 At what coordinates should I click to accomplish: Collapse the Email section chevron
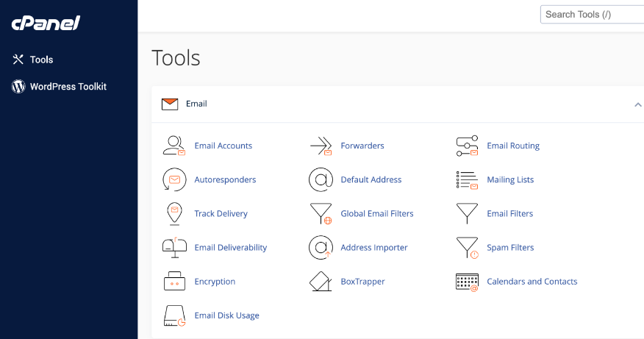(637, 104)
